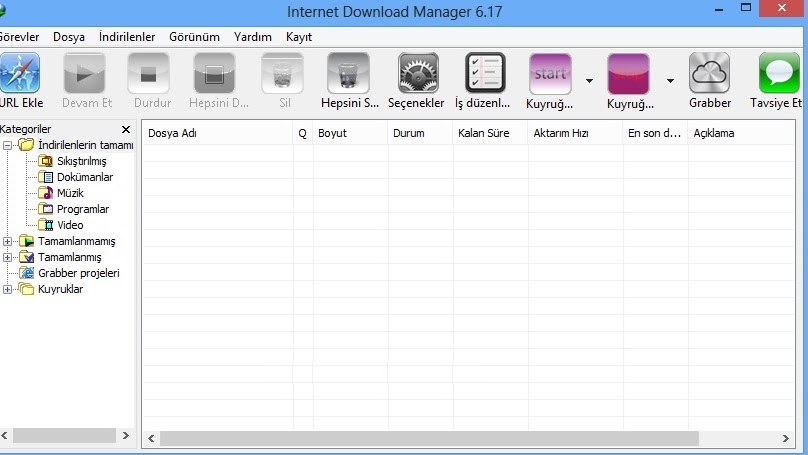
Task: Select the Sıkıştırılmış category label
Action: [x=81, y=161]
